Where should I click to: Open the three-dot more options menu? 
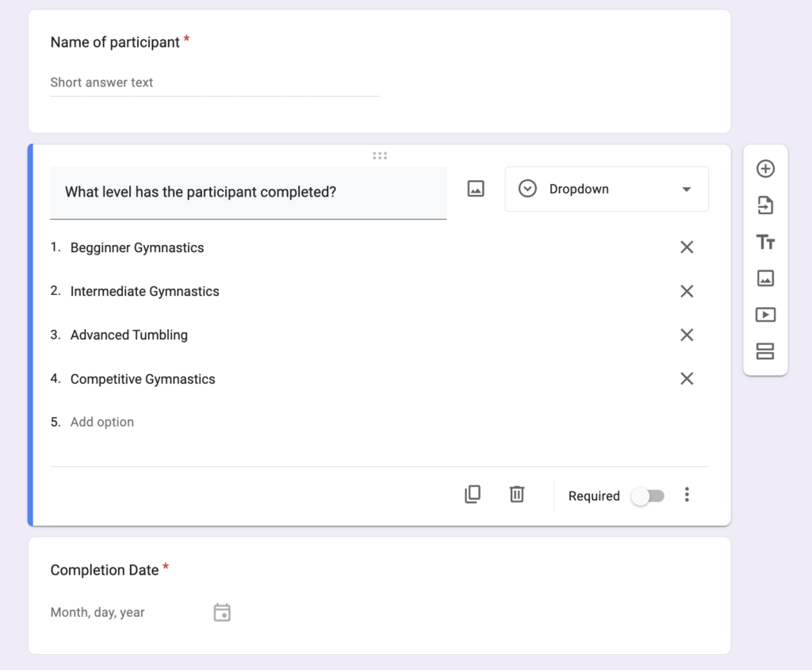(x=687, y=494)
